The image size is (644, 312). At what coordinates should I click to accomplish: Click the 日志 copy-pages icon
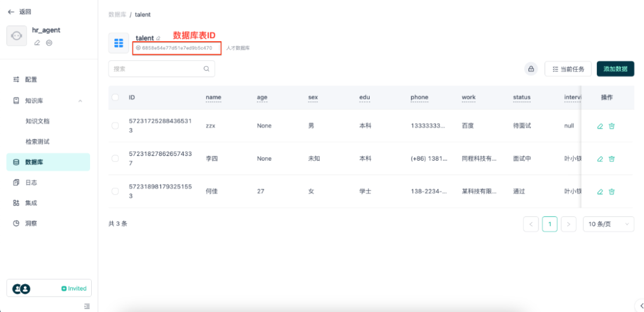click(x=17, y=182)
